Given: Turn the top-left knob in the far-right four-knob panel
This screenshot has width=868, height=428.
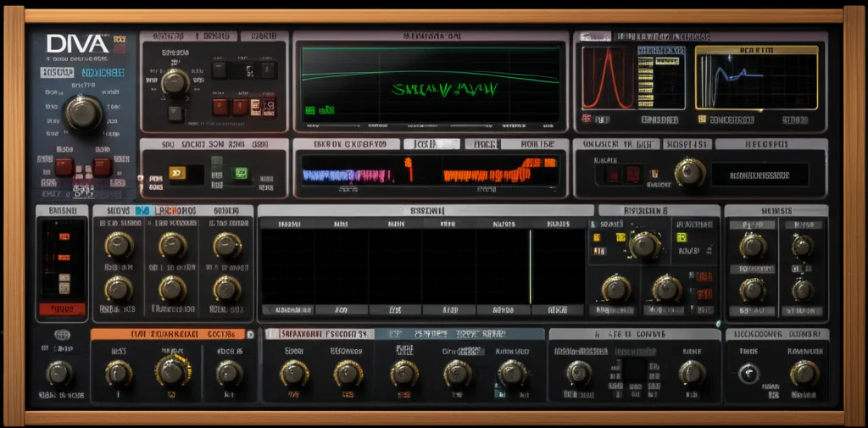Looking at the screenshot, I should coord(752,246).
